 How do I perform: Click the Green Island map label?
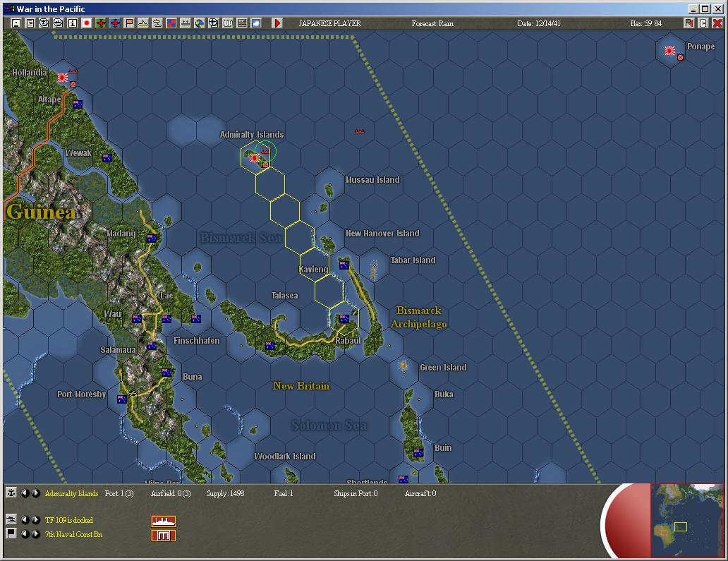[x=443, y=368]
